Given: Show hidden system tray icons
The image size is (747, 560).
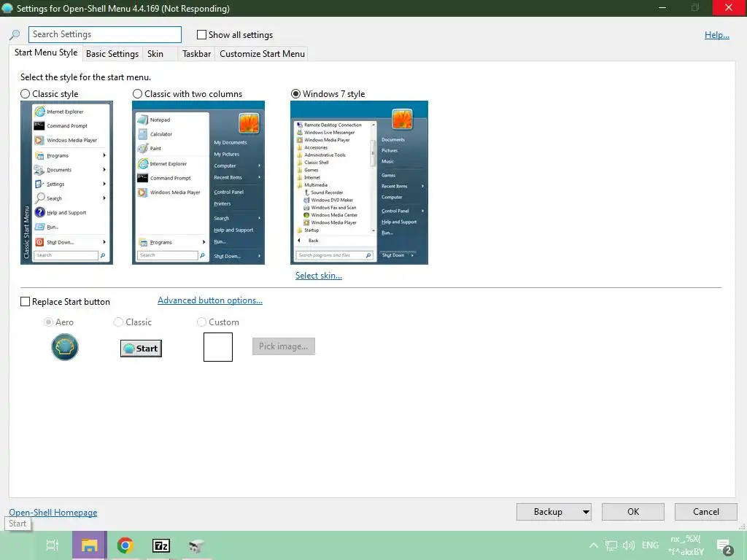Looking at the screenshot, I should pos(594,545).
